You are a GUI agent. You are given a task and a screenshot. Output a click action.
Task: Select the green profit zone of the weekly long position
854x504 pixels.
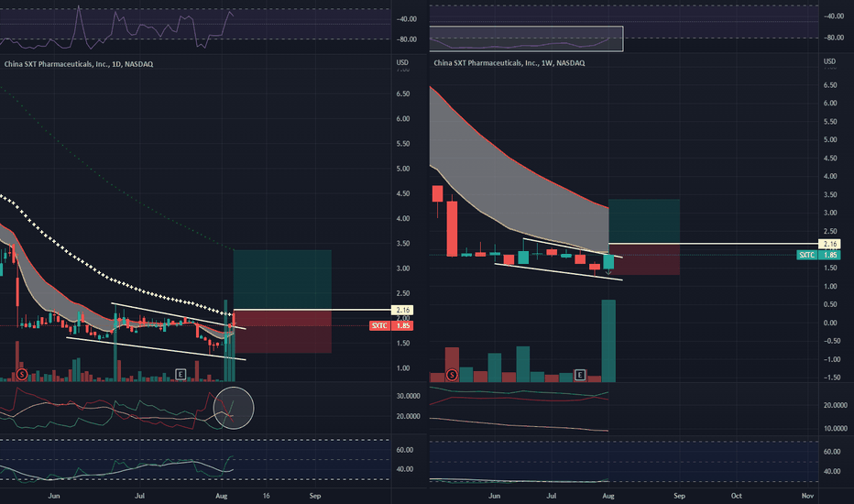(644, 221)
